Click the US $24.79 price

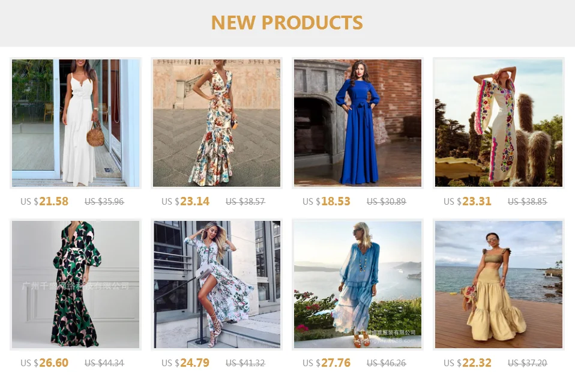(x=185, y=363)
